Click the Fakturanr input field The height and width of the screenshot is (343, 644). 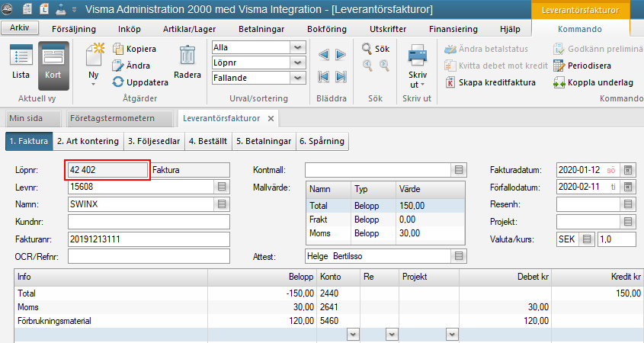click(x=149, y=239)
